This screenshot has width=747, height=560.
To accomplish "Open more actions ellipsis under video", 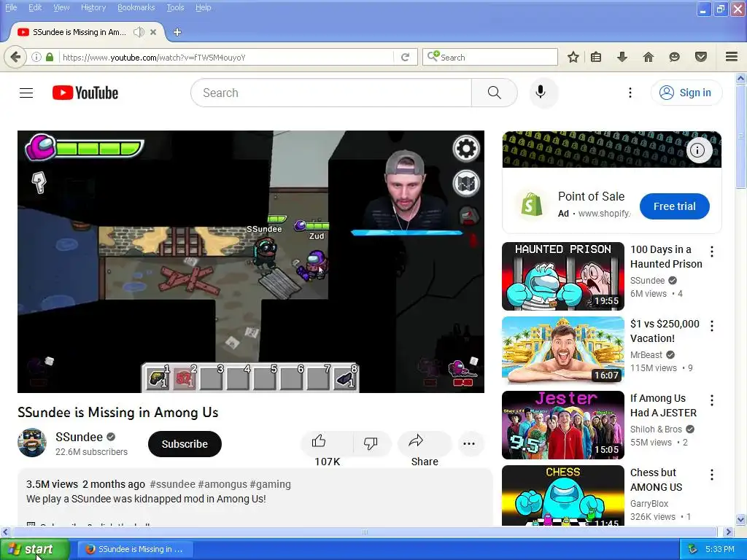I will (x=469, y=444).
